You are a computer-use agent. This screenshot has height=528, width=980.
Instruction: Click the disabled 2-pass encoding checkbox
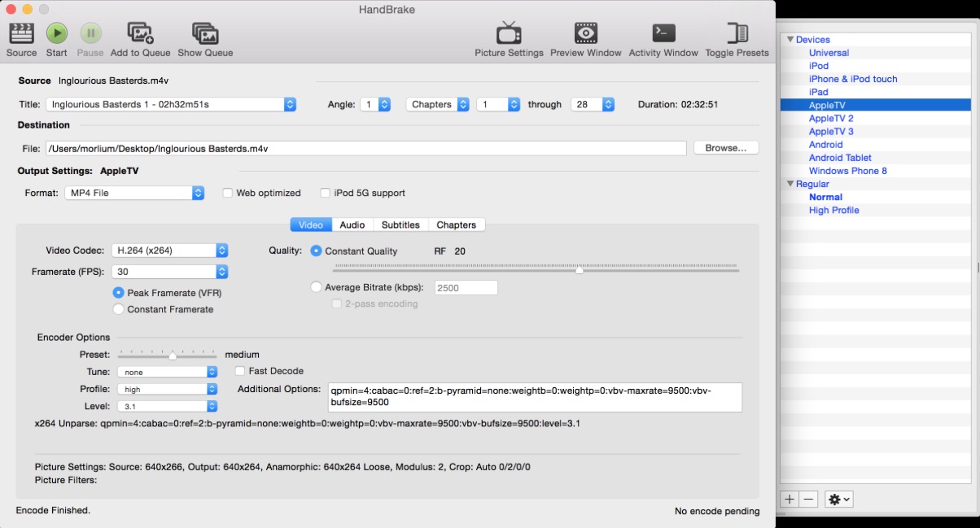click(337, 303)
